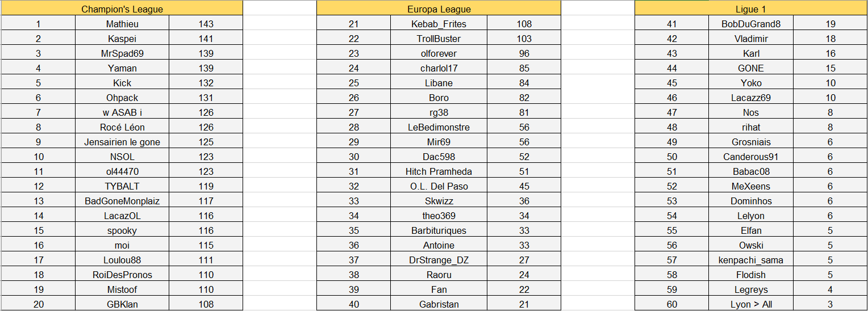Click the BadGoneMonplaiz name cell

(122, 201)
